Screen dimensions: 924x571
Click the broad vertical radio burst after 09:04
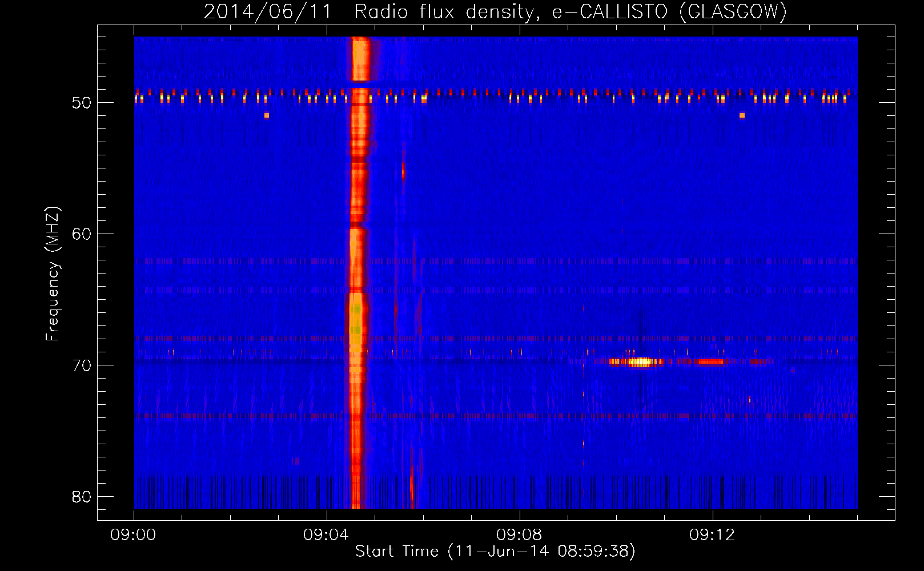click(x=358, y=272)
